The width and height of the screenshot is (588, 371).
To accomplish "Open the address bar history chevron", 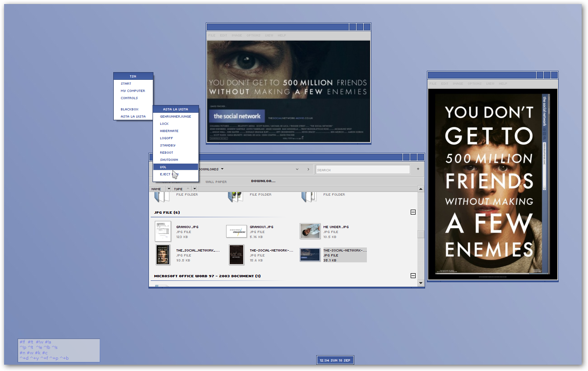I will coord(297,169).
